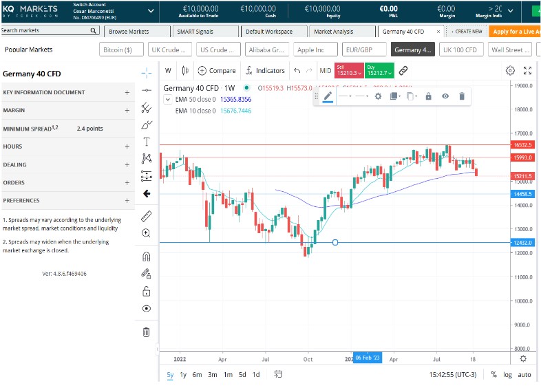
Task: Open the pitchfork/Gann drawing tools
Action: pos(147,108)
